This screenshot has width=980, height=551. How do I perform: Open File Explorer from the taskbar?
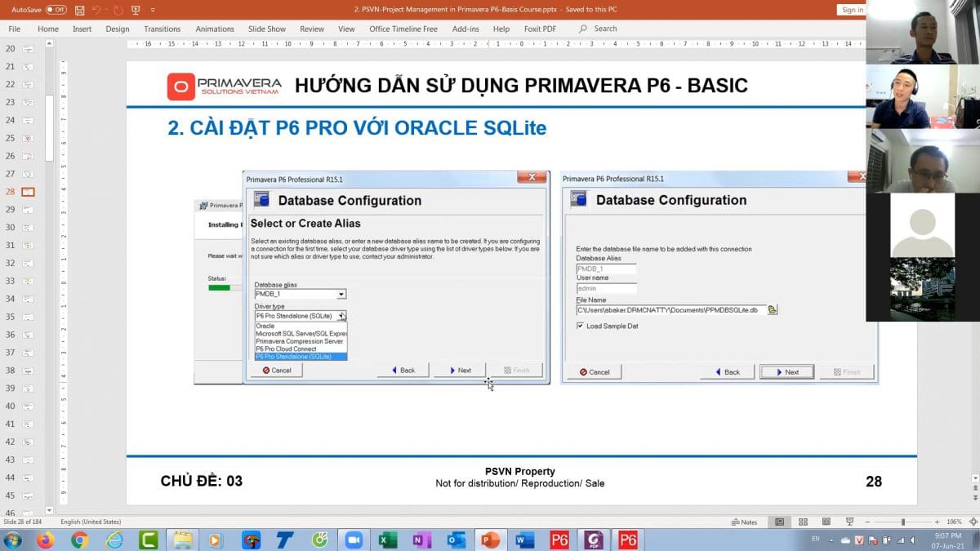[x=182, y=540]
